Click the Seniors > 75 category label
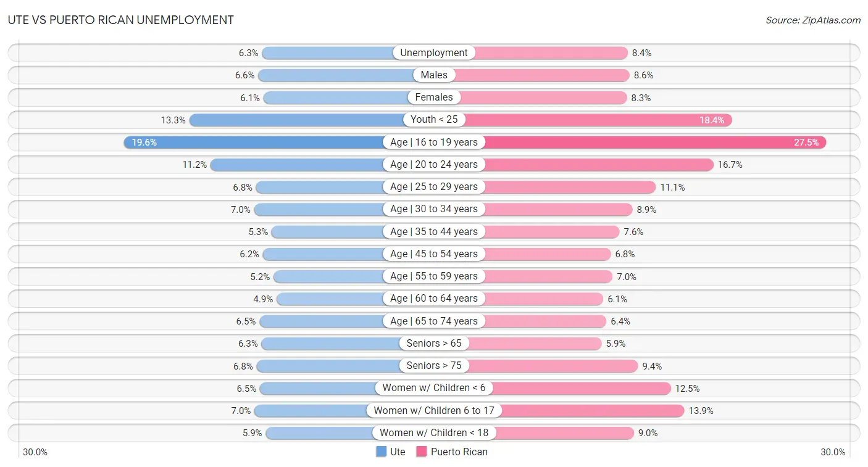Screen dimensions: 868x467 [x=434, y=366]
